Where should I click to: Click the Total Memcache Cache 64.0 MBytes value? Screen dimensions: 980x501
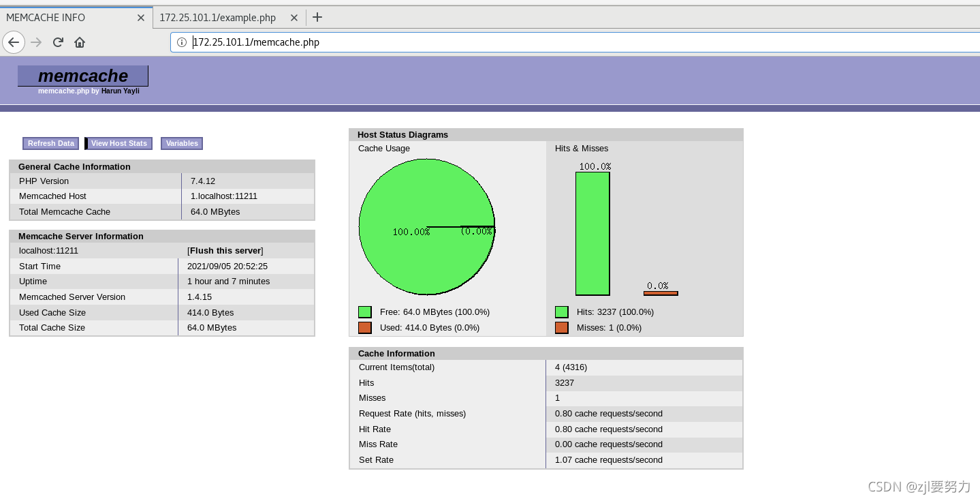click(215, 212)
